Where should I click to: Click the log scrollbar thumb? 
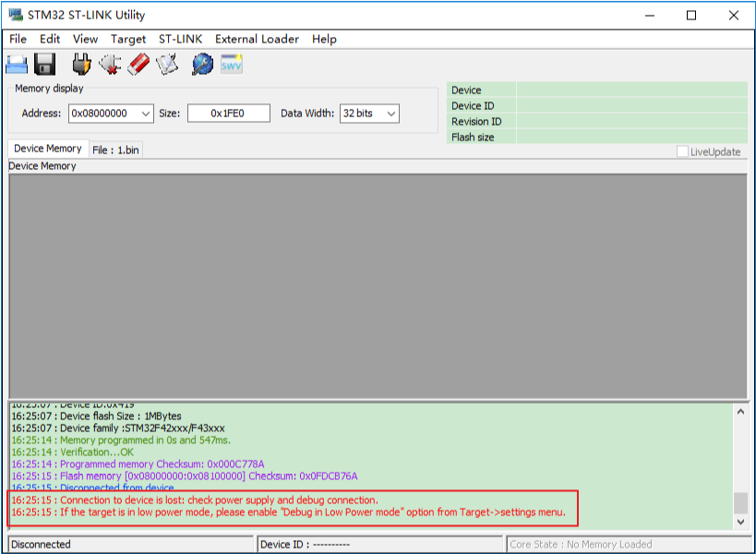click(740, 503)
